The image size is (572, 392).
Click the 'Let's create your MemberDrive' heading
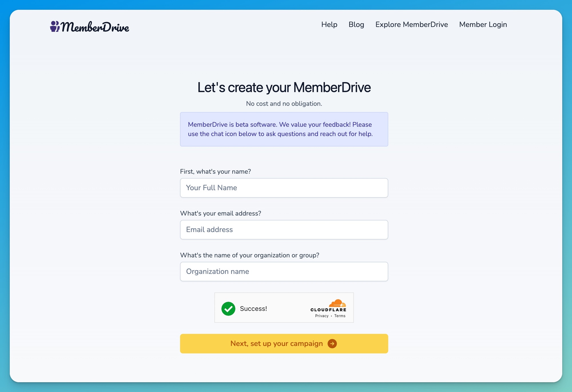click(284, 87)
